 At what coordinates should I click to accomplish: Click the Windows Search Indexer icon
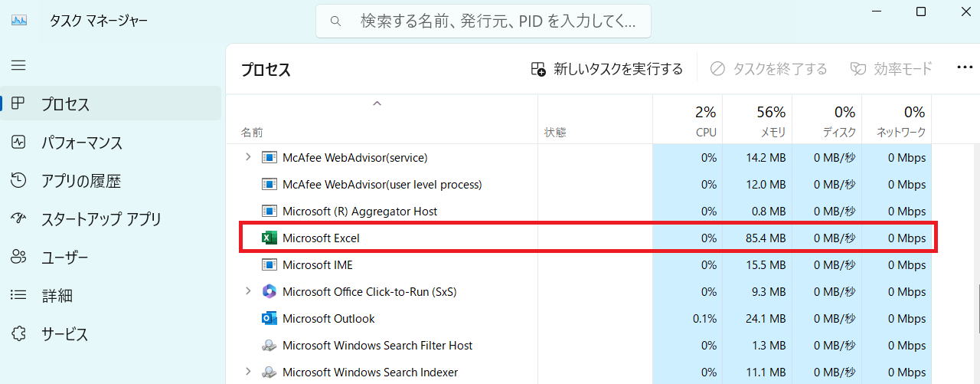click(x=269, y=373)
